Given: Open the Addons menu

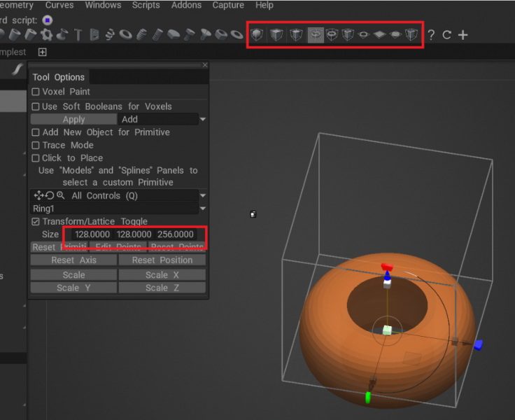Looking at the screenshot, I should [x=187, y=5].
